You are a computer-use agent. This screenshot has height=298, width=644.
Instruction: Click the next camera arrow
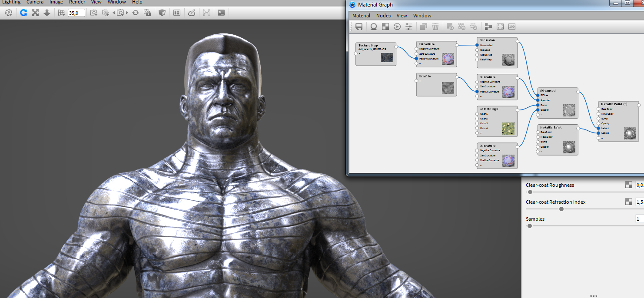tap(127, 13)
